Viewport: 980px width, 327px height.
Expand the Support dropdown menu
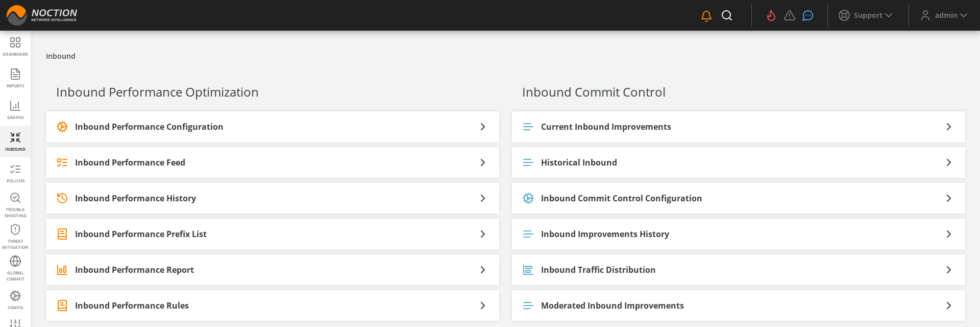(866, 15)
